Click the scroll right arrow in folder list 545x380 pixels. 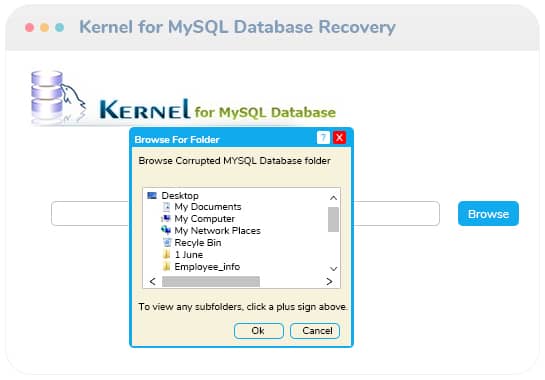click(329, 281)
